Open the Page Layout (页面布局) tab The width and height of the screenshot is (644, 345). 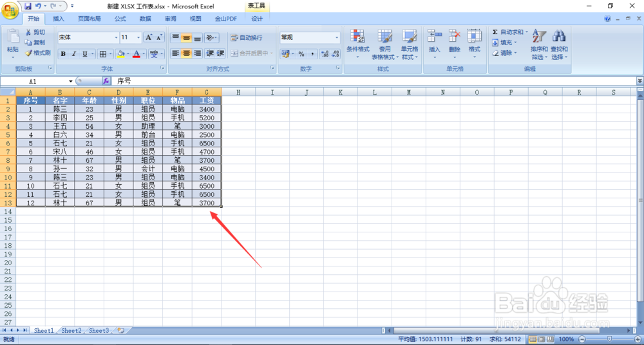tap(90, 19)
